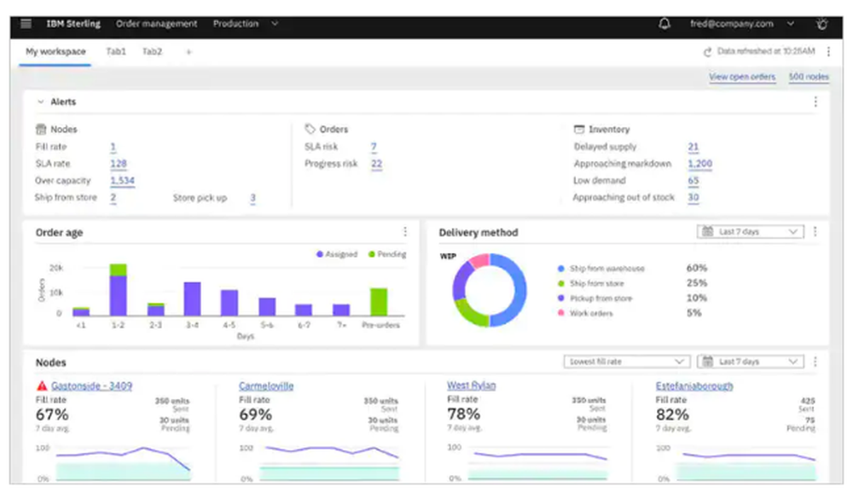Viewport: 853px width, 504px height.
Task: Open Store pick up count 3
Action: (253, 198)
